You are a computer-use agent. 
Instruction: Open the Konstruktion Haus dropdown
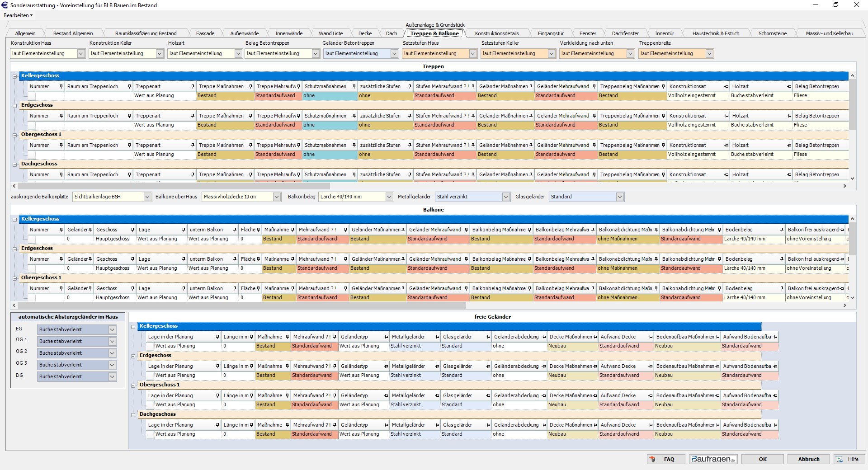tap(81, 54)
